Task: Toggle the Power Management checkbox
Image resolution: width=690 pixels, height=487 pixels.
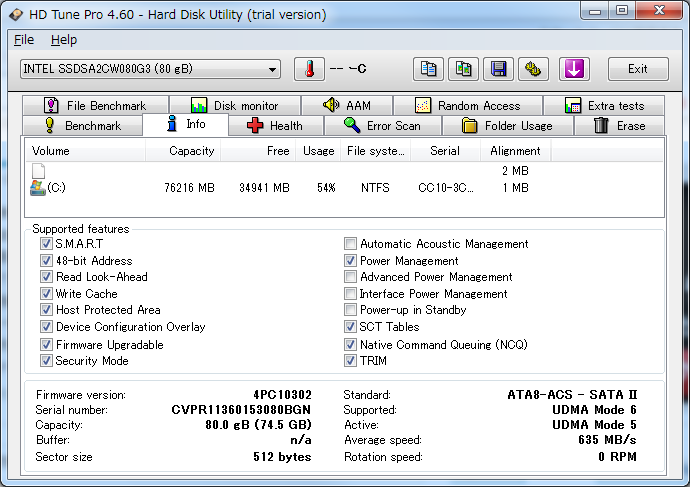Action: 350,260
